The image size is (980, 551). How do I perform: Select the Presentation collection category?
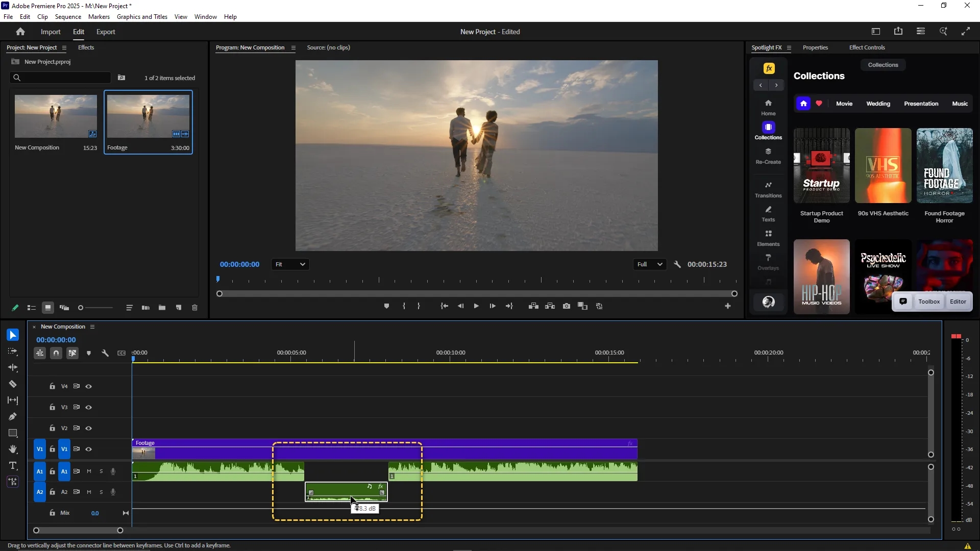pyautogui.click(x=921, y=104)
